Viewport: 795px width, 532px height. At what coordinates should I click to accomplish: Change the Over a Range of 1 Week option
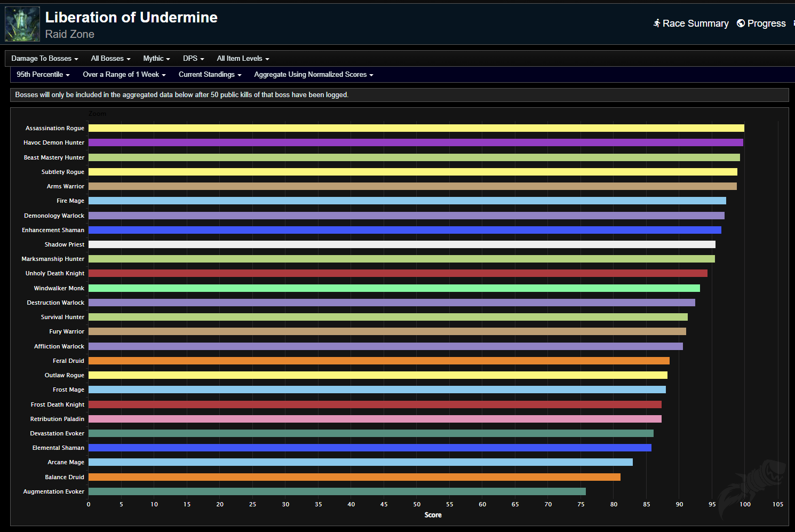pyautogui.click(x=124, y=75)
